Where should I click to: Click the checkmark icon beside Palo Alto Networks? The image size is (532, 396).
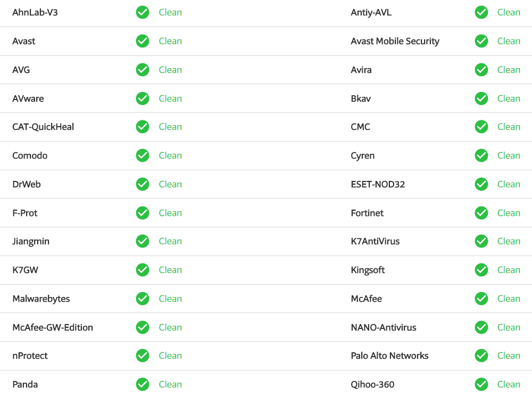tap(481, 356)
